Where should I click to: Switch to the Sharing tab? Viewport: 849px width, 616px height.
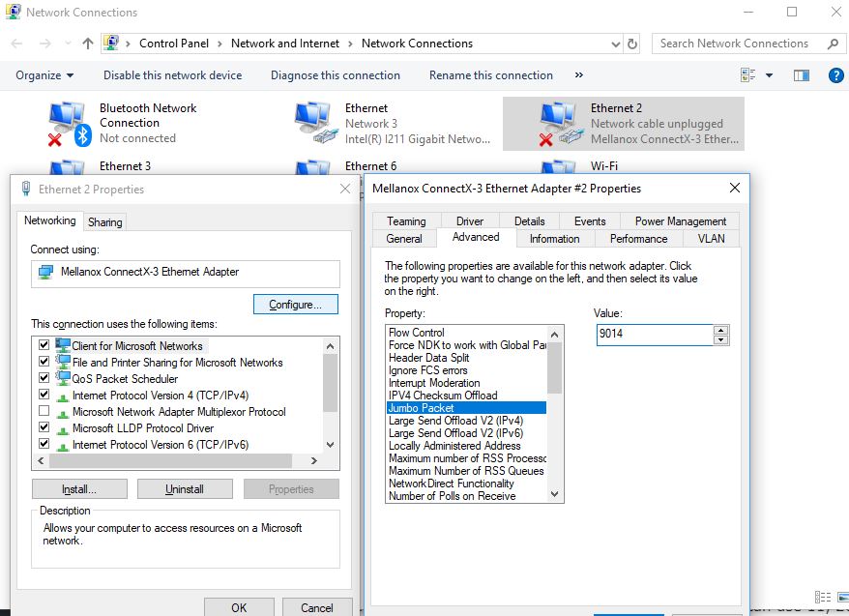click(x=105, y=222)
